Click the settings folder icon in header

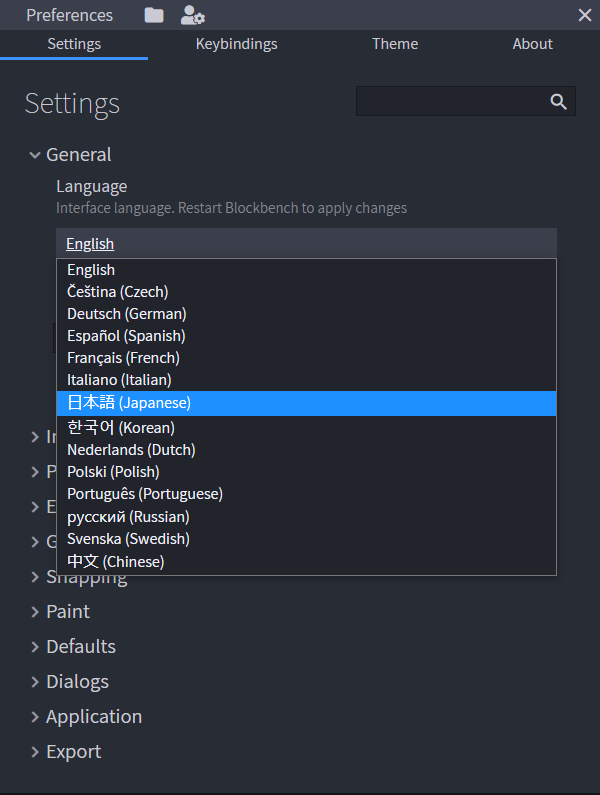153,15
